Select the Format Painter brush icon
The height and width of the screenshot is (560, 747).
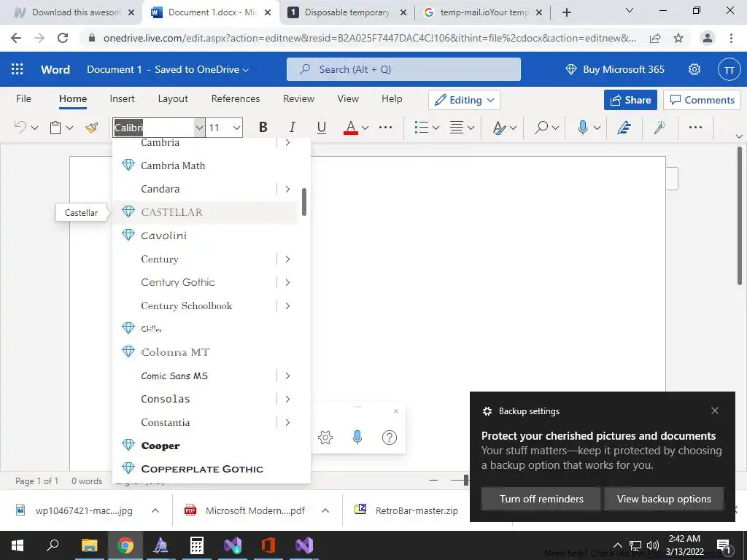[x=91, y=127]
